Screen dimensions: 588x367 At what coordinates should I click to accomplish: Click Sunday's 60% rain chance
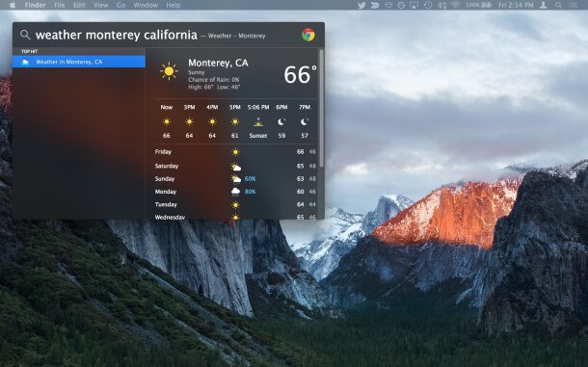(250, 179)
